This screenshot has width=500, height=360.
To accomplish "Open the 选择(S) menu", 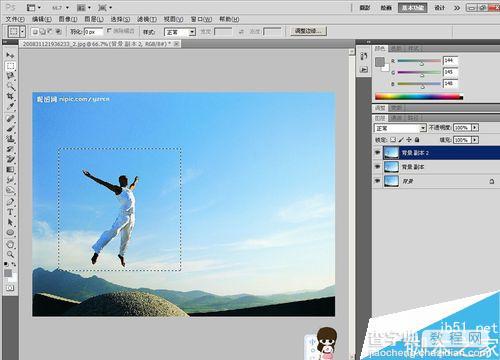I will 120,19.
